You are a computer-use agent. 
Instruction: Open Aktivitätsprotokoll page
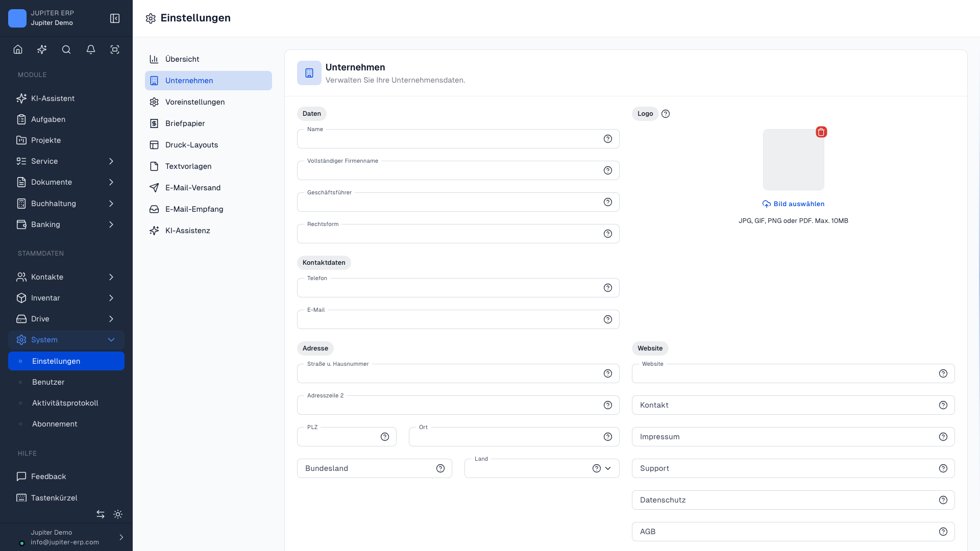pyautogui.click(x=66, y=403)
